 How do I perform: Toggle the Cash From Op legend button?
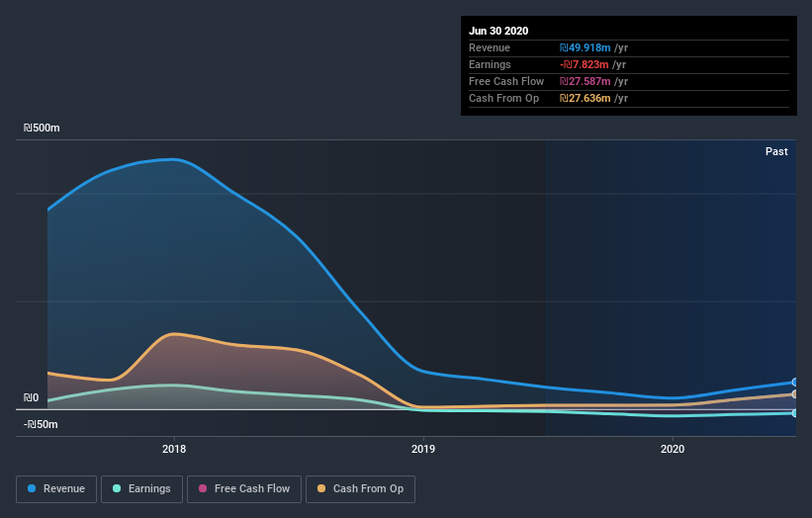pyautogui.click(x=360, y=489)
